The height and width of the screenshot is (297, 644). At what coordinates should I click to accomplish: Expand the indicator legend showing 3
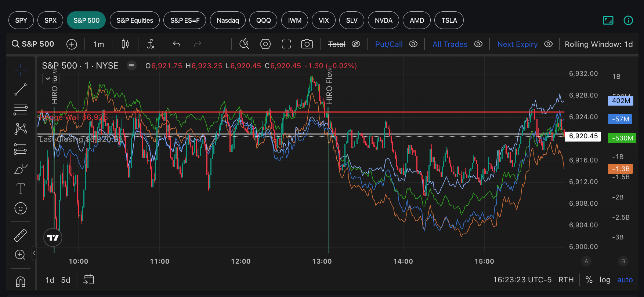(x=51, y=78)
